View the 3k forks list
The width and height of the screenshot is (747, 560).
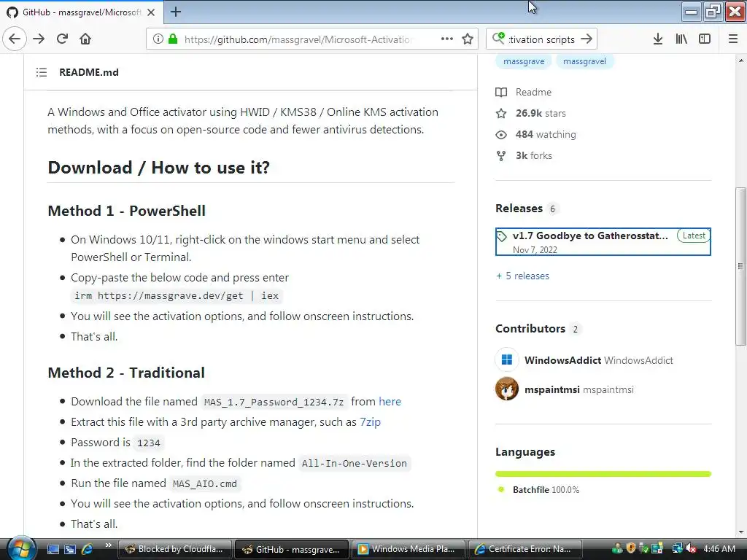(533, 156)
